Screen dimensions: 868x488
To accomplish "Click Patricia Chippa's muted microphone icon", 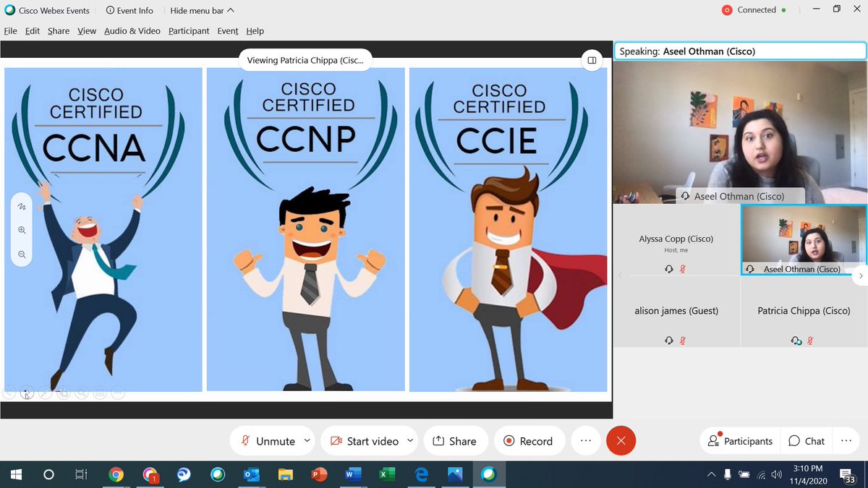I will point(810,341).
